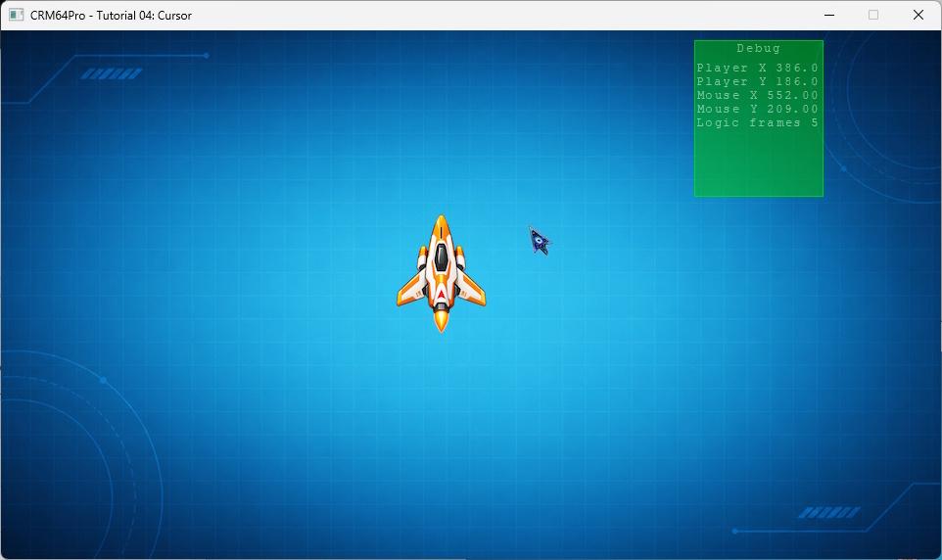The image size is (942, 560).
Task: Open the CRM64Pro app icon in title bar
Action: pos(17,15)
